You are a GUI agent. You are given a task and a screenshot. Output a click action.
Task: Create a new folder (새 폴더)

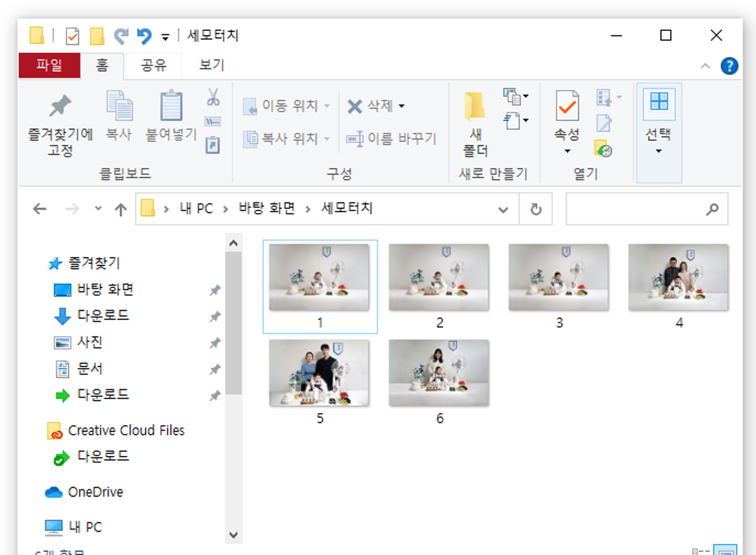(475, 124)
